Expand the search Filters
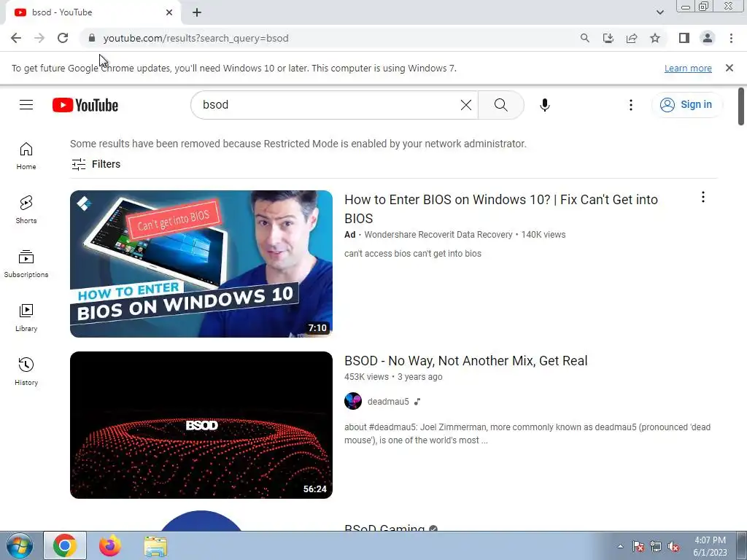 (x=96, y=164)
